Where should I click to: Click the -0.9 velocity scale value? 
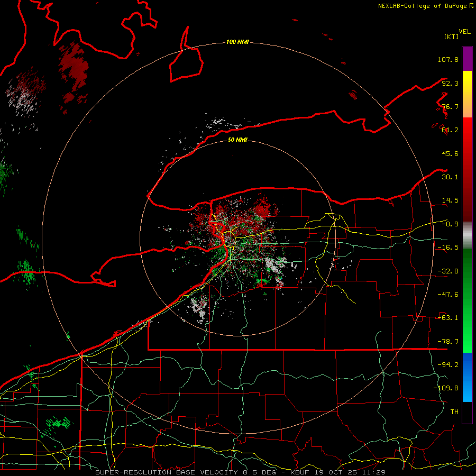pyautogui.click(x=450, y=224)
